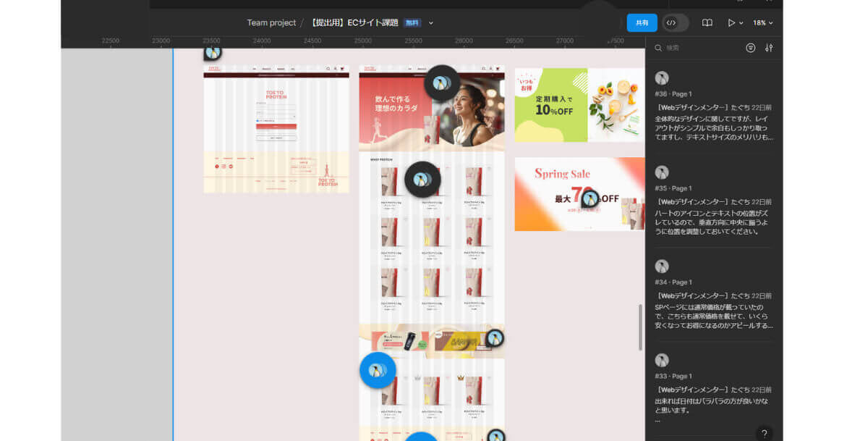The width and height of the screenshot is (868, 441).
Task: Click the blue 共有 share button
Action: point(642,22)
